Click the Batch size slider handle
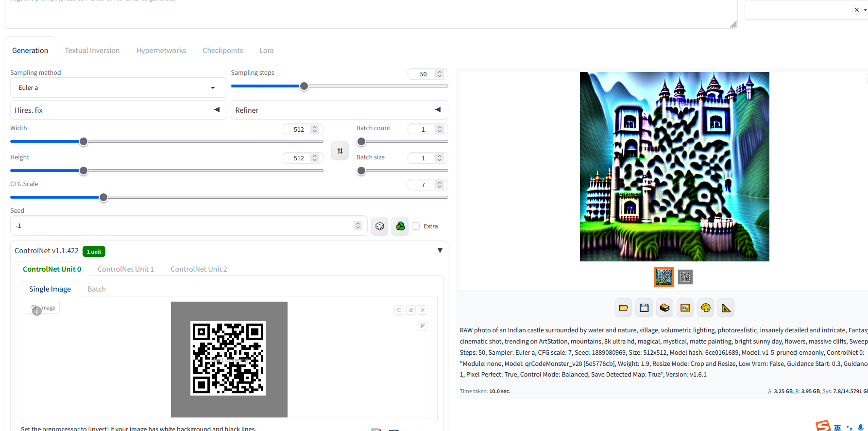Viewport: 868px width, 431px height. [x=361, y=171]
